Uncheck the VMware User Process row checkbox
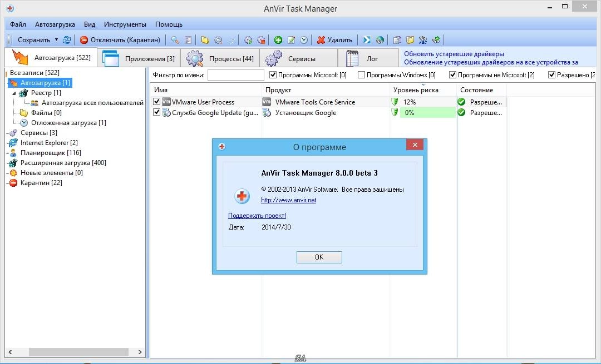 tap(156, 102)
